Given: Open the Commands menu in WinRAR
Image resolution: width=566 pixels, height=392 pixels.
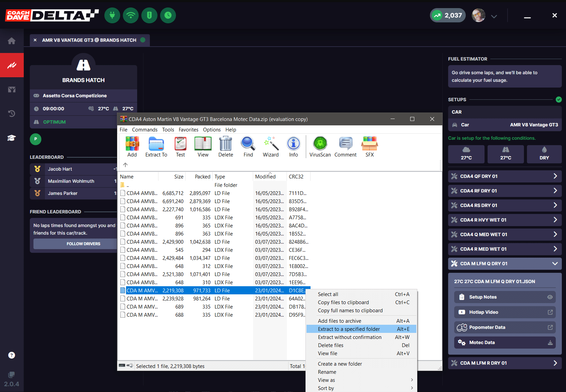Looking at the screenshot, I should point(145,129).
